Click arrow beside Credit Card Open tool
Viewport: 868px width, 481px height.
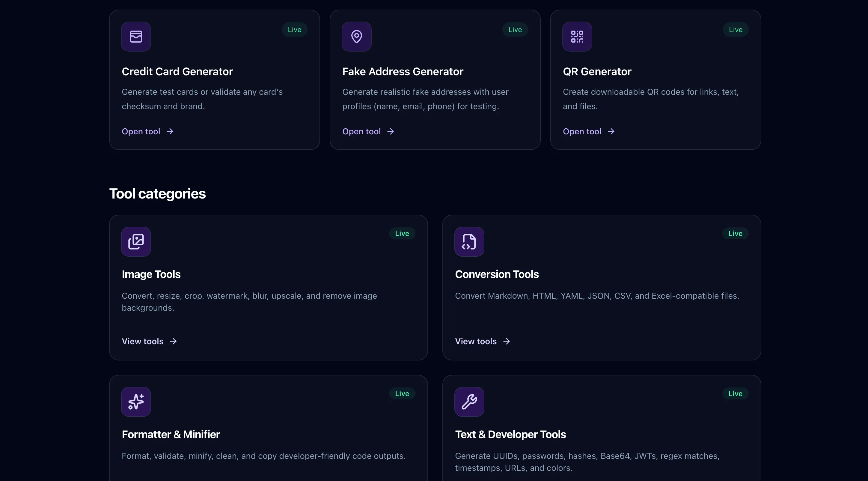pos(170,131)
